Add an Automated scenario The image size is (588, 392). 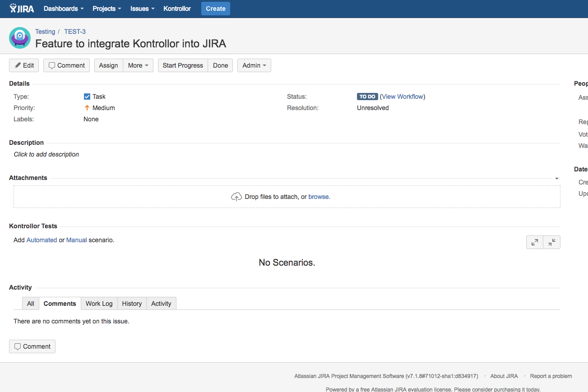point(42,240)
